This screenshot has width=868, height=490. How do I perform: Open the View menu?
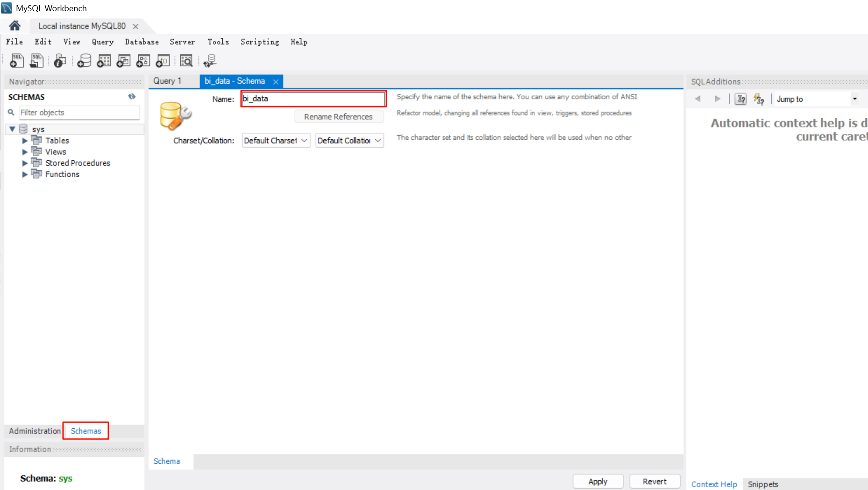point(72,42)
